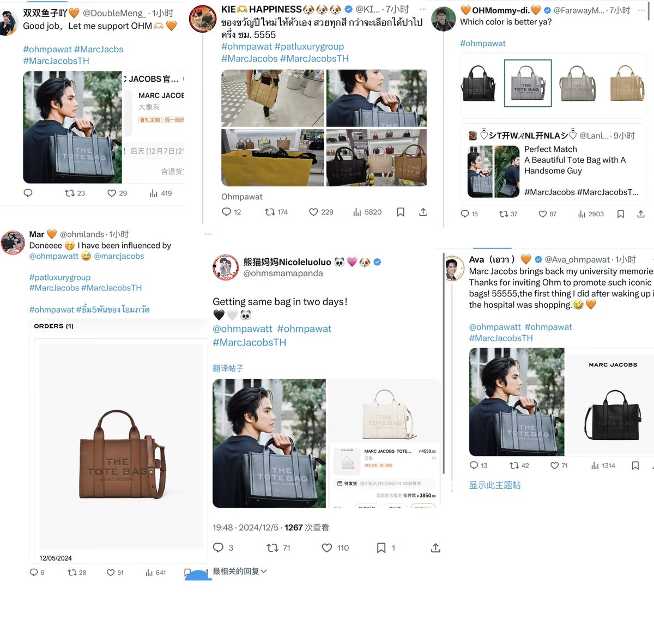Like Mar's tweet showing 51 likes
654x644 pixels.
(x=115, y=573)
